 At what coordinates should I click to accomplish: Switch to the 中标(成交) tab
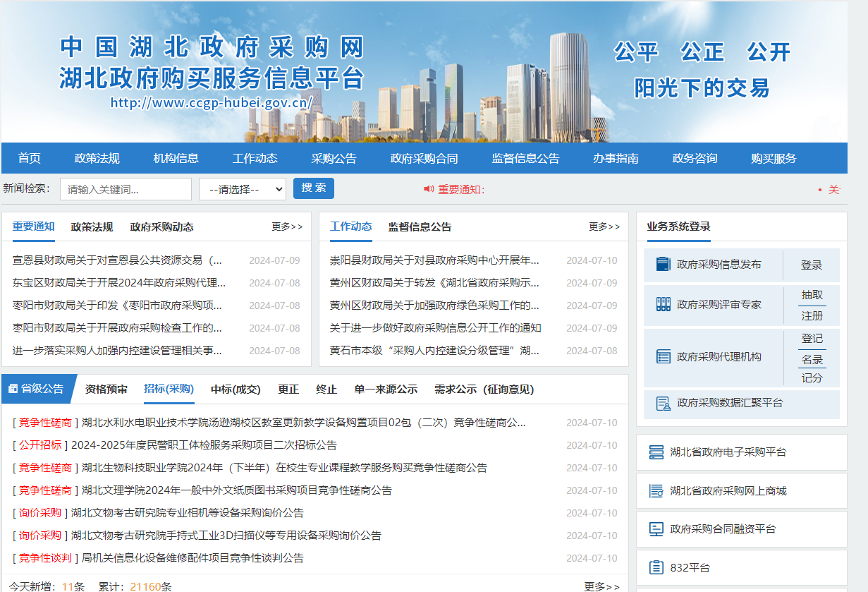coord(236,389)
